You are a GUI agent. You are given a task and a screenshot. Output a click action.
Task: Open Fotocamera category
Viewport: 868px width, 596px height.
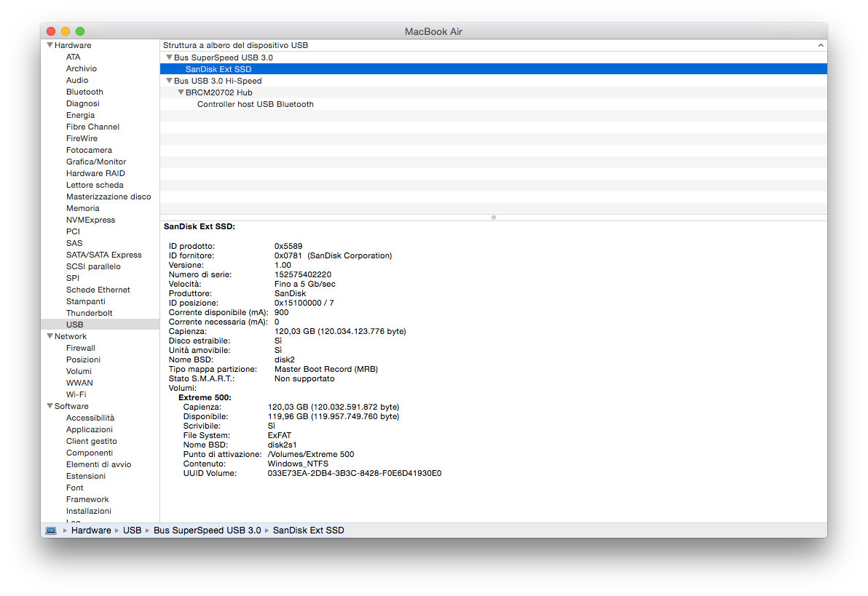pos(89,150)
